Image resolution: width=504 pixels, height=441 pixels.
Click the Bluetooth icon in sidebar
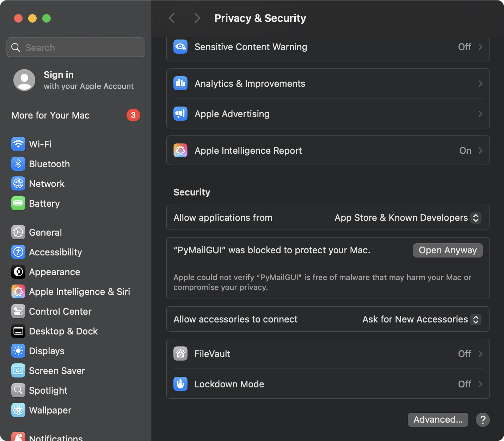18,164
